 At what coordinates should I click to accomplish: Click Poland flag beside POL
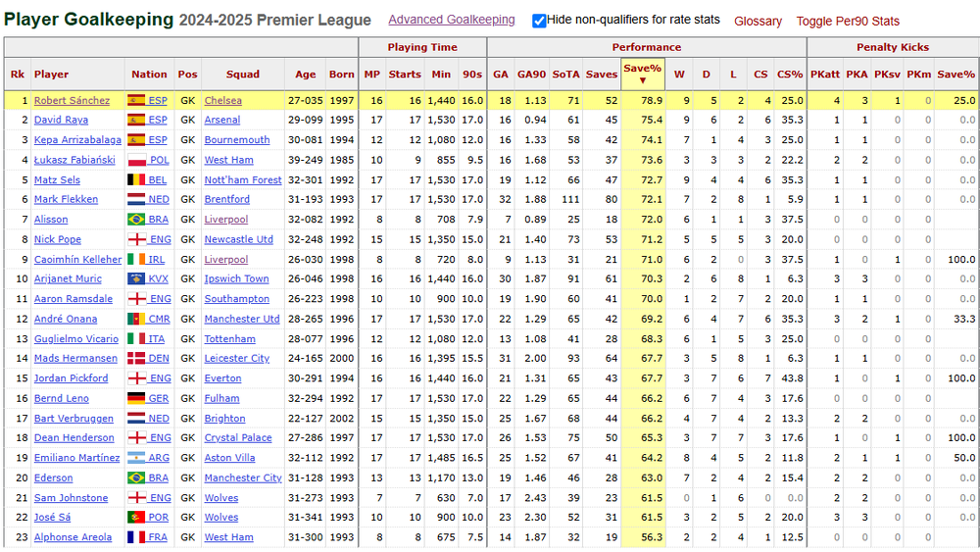tap(136, 160)
